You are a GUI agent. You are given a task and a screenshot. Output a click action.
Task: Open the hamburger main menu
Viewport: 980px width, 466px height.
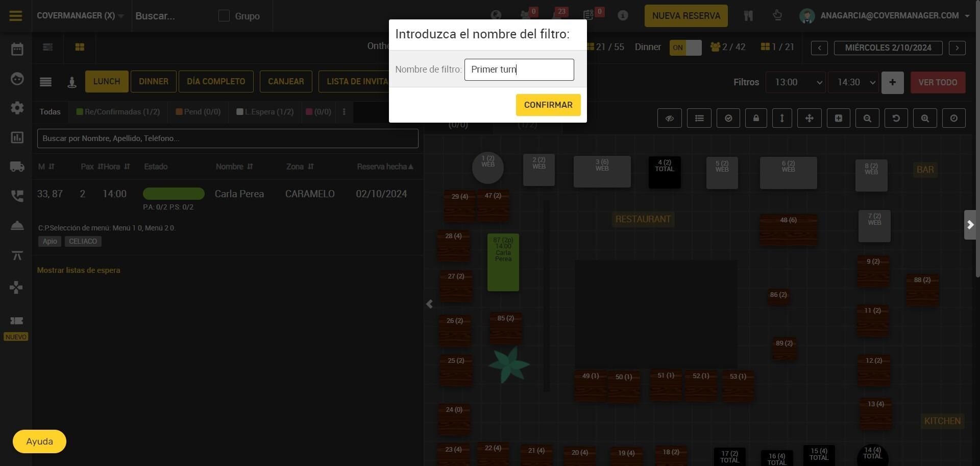pos(16,16)
